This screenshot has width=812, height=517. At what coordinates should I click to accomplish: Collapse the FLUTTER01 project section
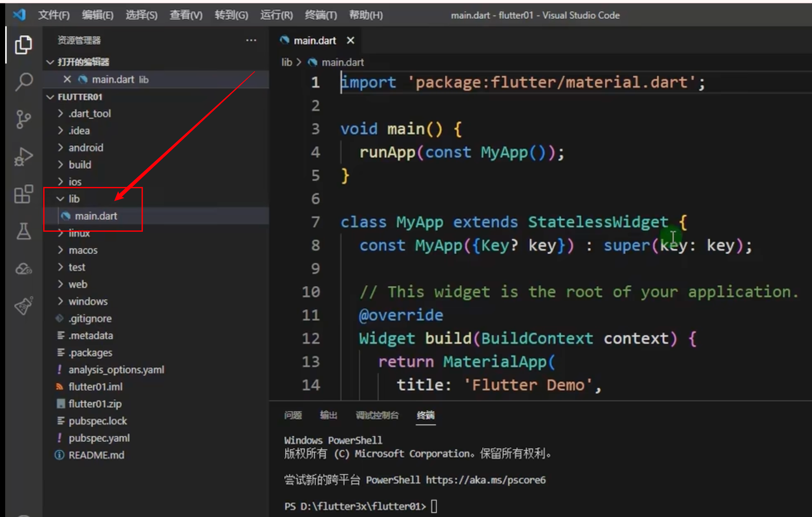pos(50,97)
